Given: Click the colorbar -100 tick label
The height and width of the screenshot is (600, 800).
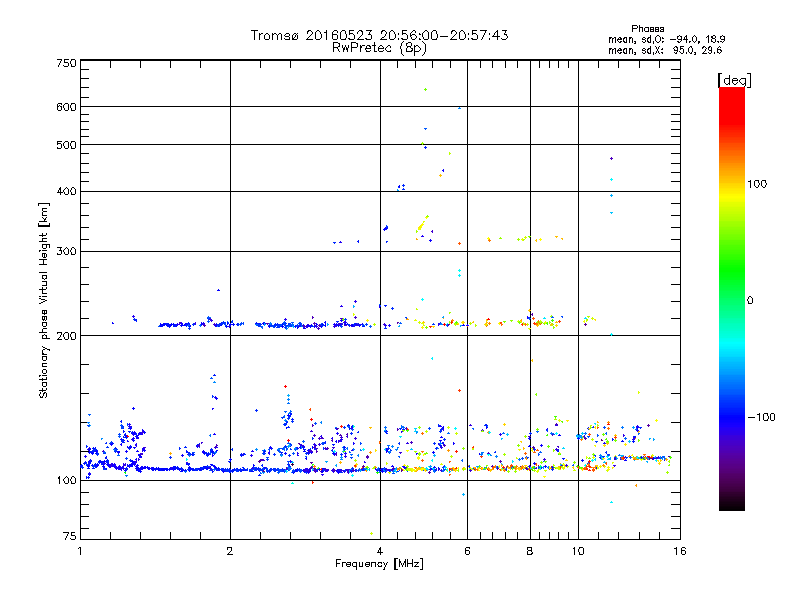Looking at the screenshot, I should click(x=761, y=417).
